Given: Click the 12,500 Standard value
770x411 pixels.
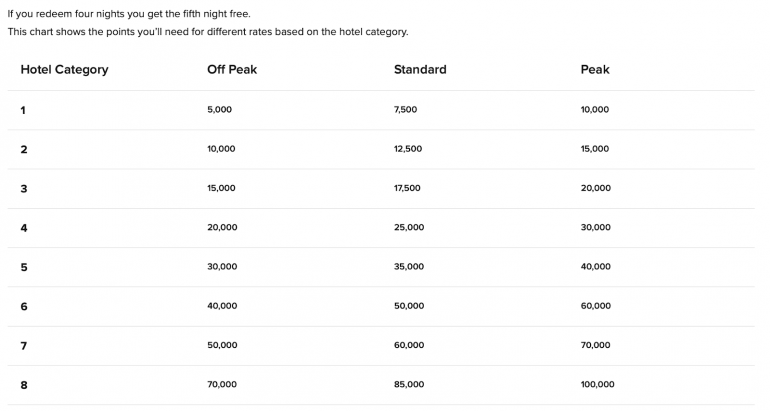Looking at the screenshot, I should tap(409, 149).
